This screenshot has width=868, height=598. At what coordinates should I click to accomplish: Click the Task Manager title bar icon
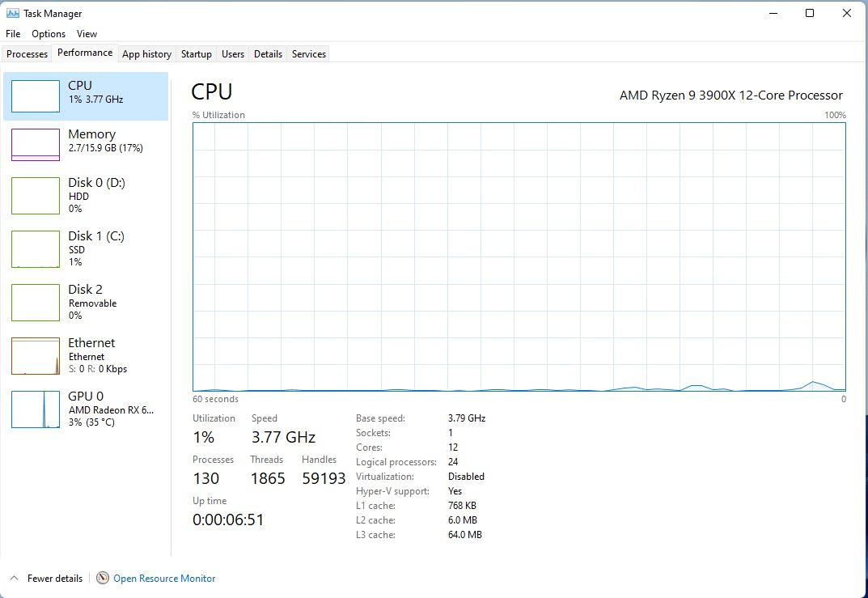pyautogui.click(x=13, y=13)
